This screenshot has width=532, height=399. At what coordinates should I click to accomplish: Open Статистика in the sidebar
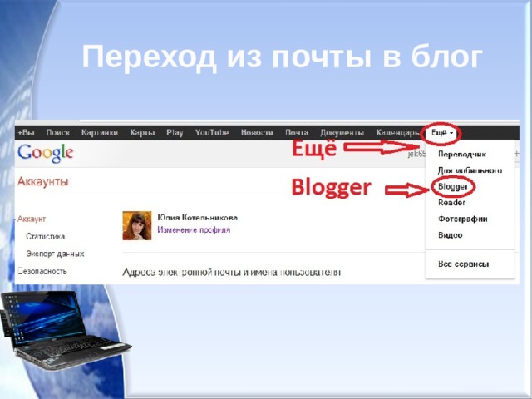point(46,236)
